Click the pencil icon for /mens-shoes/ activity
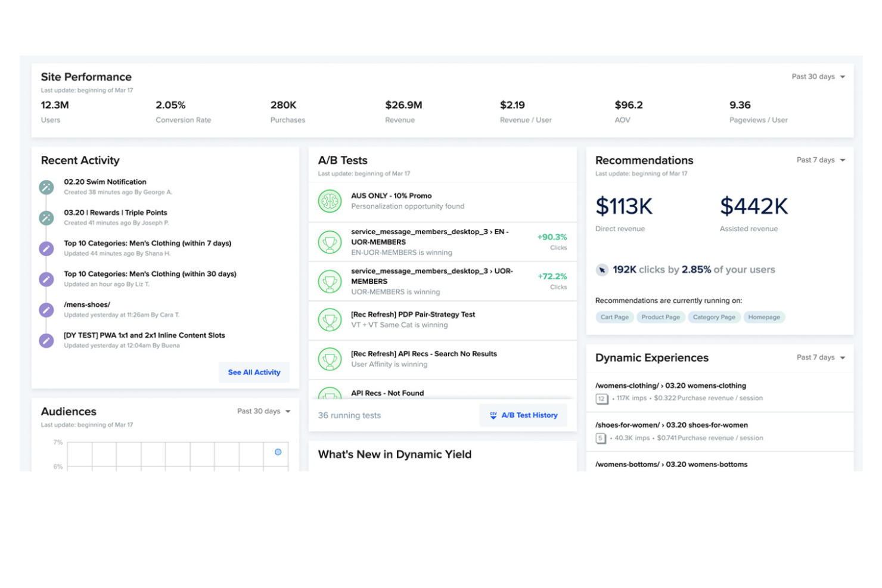882x588 pixels. [x=46, y=310]
